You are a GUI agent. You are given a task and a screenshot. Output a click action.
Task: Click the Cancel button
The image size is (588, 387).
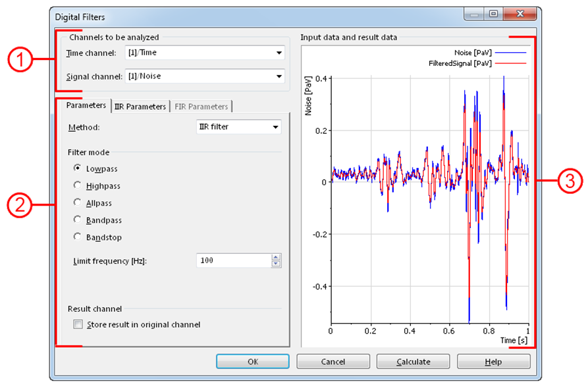click(333, 361)
